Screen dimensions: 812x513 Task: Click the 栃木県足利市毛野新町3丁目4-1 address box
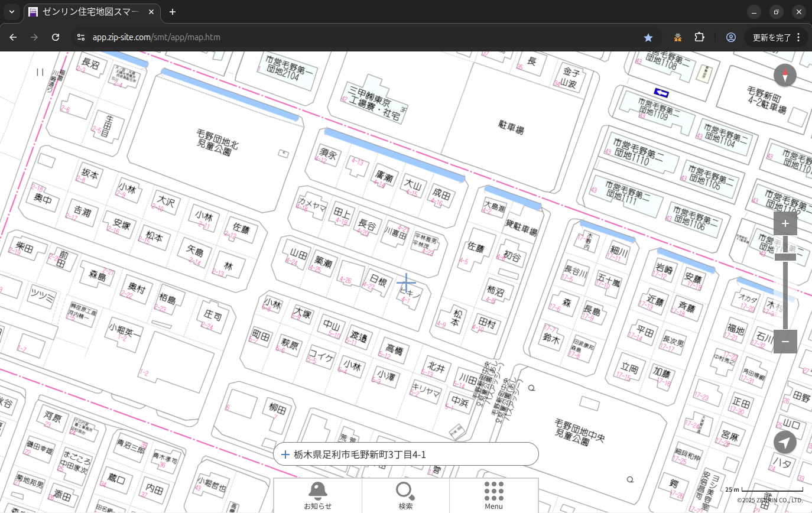[405, 454]
